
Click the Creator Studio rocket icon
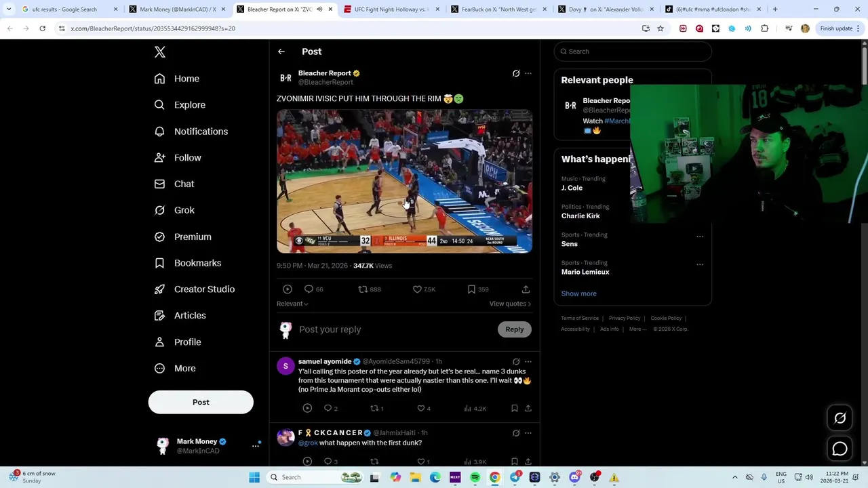159,289
